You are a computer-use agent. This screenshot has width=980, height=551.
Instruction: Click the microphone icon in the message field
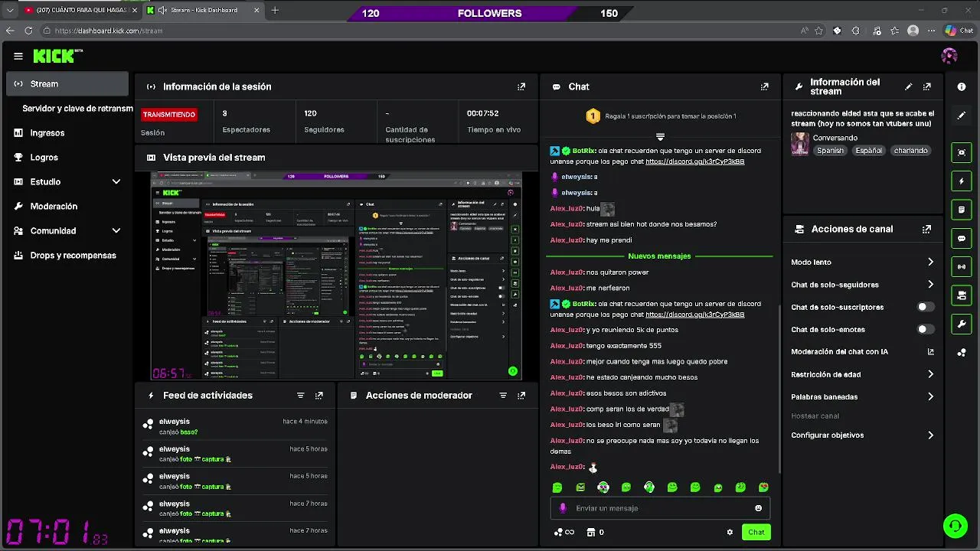click(563, 508)
